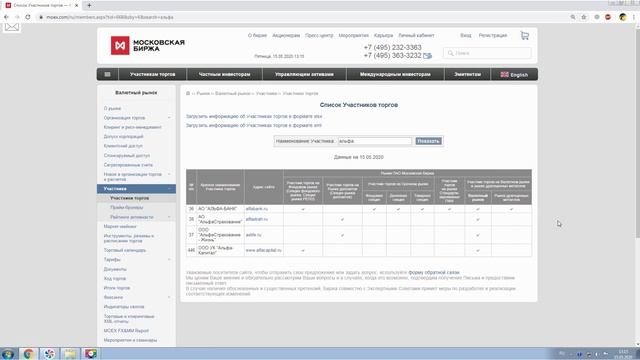The height and width of the screenshot is (360, 640).
Task: Open 'Управляющим активами' navigation tab
Action: tap(304, 74)
